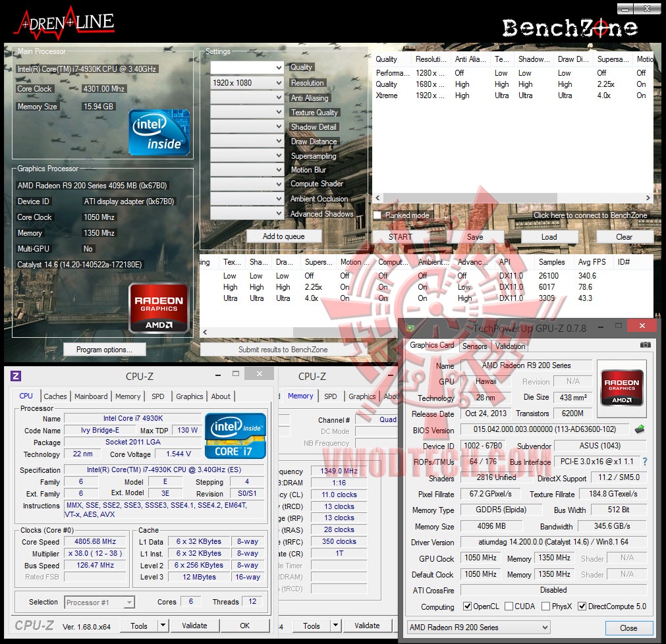
Task: Select the Xtreme preset row
Action: tap(513, 95)
